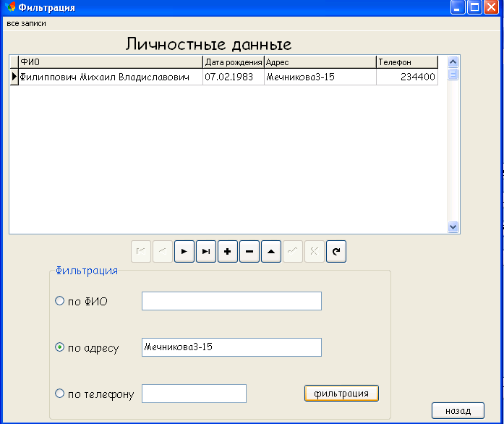Screen dimensions: 504x424
Task: Select the 'по телефону' radio button
Action: [x=60, y=394]
